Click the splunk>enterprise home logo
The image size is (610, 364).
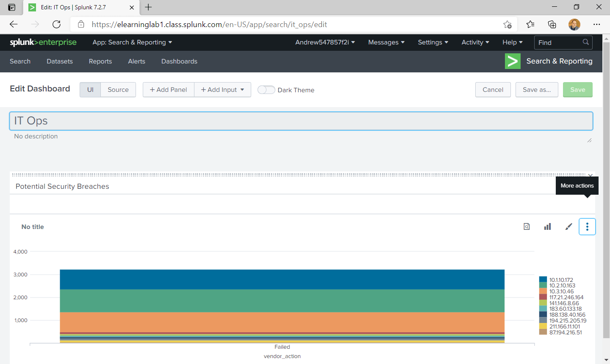point(43,42)
